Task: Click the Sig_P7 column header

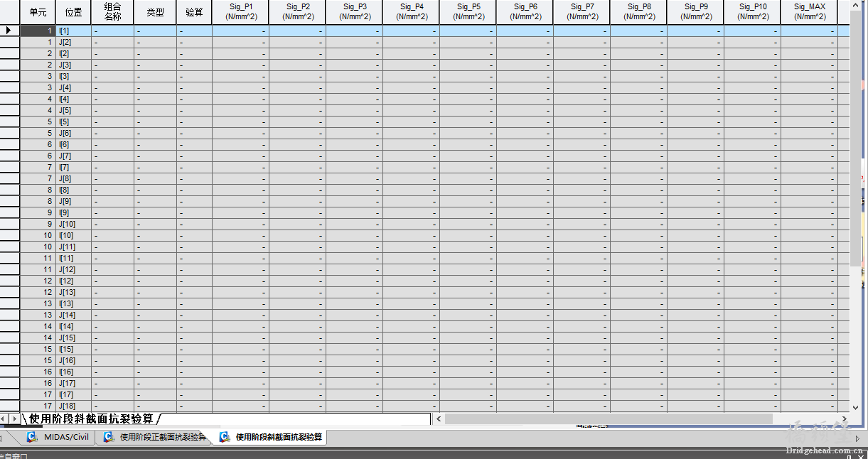Action: click(582, 12)
